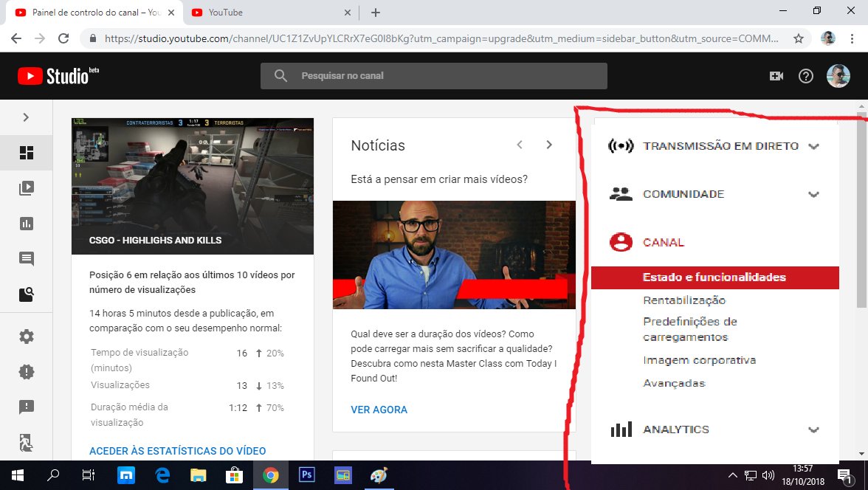Expand Transmissão em direto section chevron
Image resolution: width=868 pixels, height=490 pixels.
coord(813,146)
